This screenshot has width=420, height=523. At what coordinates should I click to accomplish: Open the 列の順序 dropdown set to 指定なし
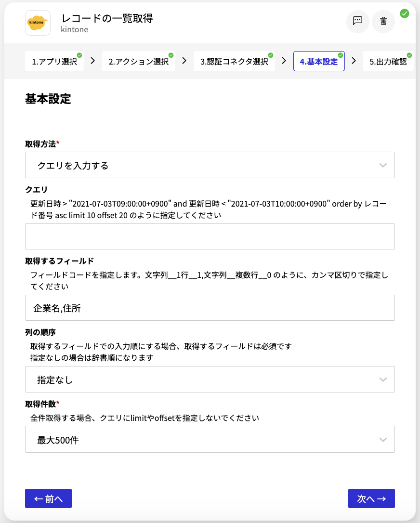210,379
